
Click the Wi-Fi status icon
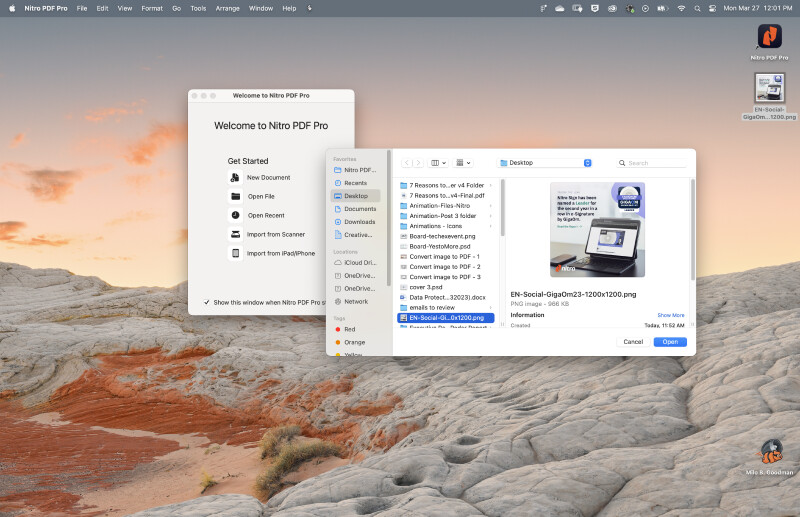tap(681, 9)
